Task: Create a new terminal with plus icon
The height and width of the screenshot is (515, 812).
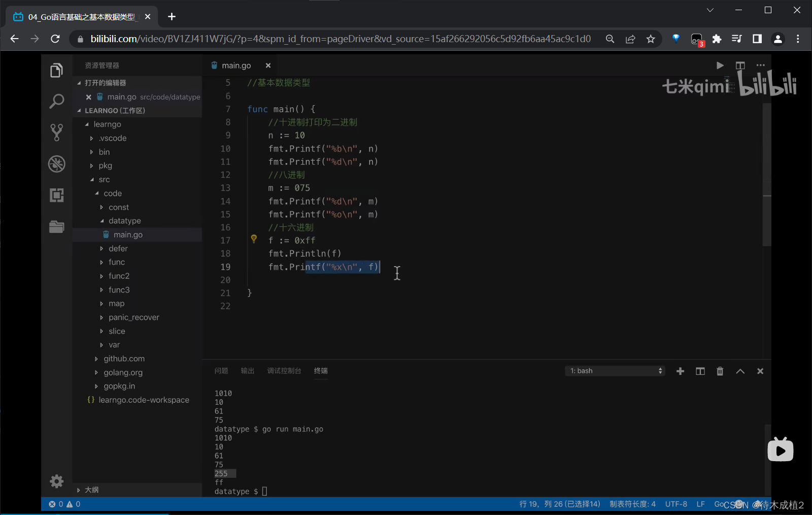Action: 680,371
